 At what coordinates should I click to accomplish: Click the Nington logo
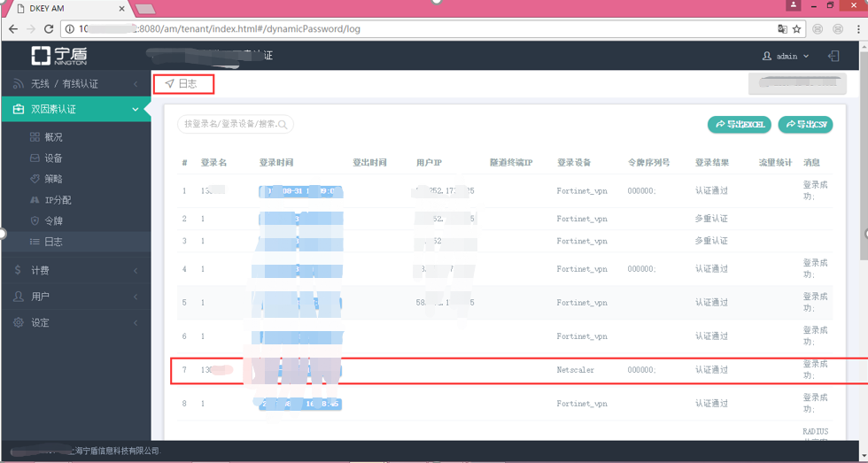pos(58,55)
